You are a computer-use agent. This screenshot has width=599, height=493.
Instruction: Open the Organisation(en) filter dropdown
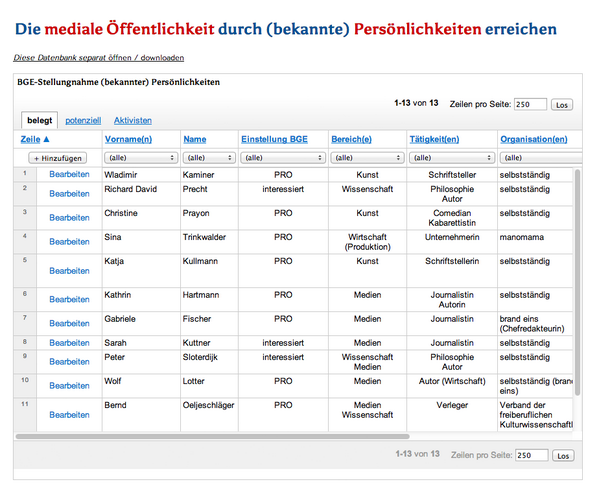(x=541, y=158)
